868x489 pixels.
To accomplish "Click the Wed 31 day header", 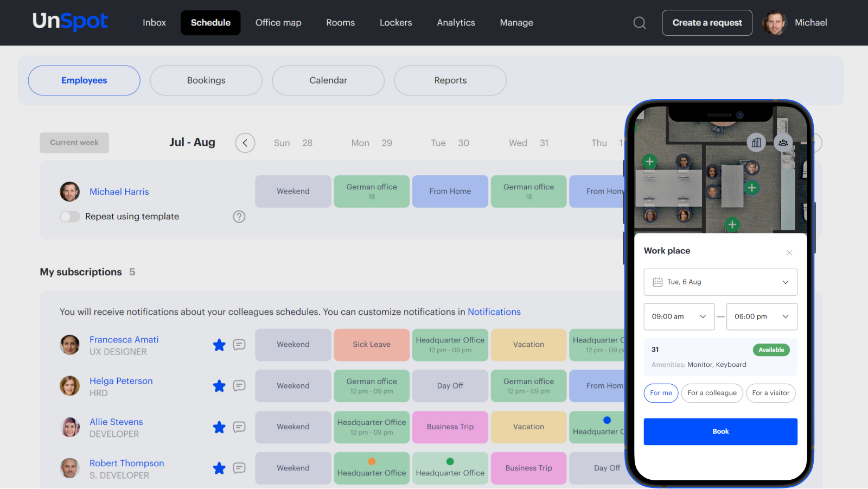I will (x=529, y=143).
